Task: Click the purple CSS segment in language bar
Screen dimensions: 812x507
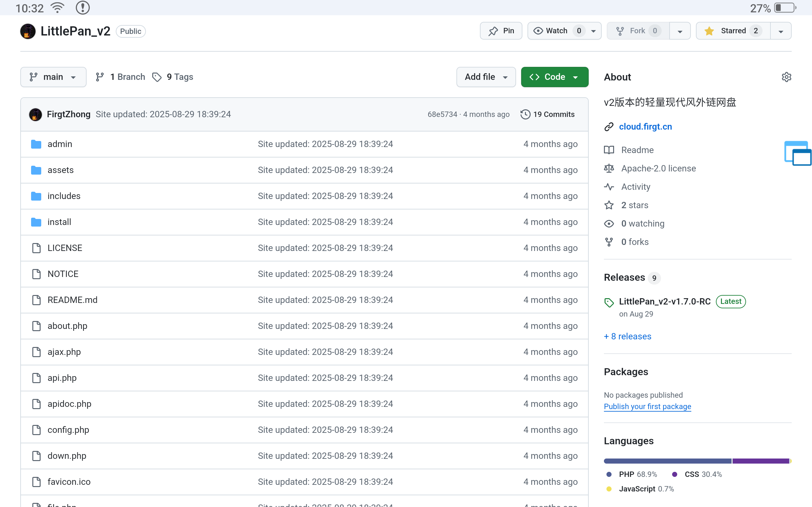Action: [x=760, y=461]
